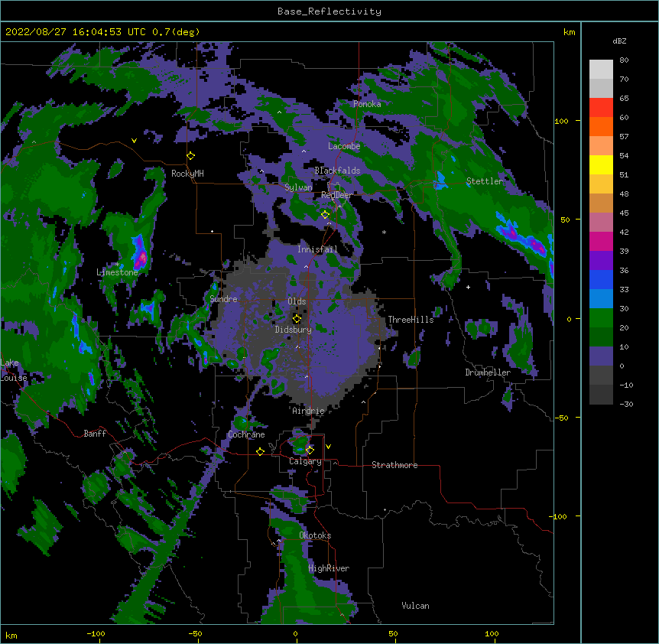Screen dimensions: 659x644
Task: Click the Okotoks city label
Action: pos(315,535)
